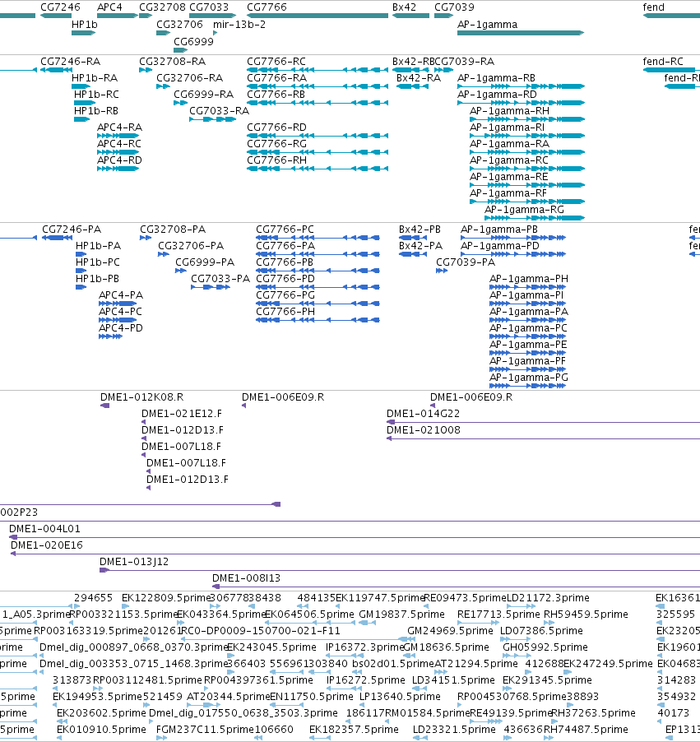
Task: Click EST EK122809.5prime
Action: coord(165,598)
